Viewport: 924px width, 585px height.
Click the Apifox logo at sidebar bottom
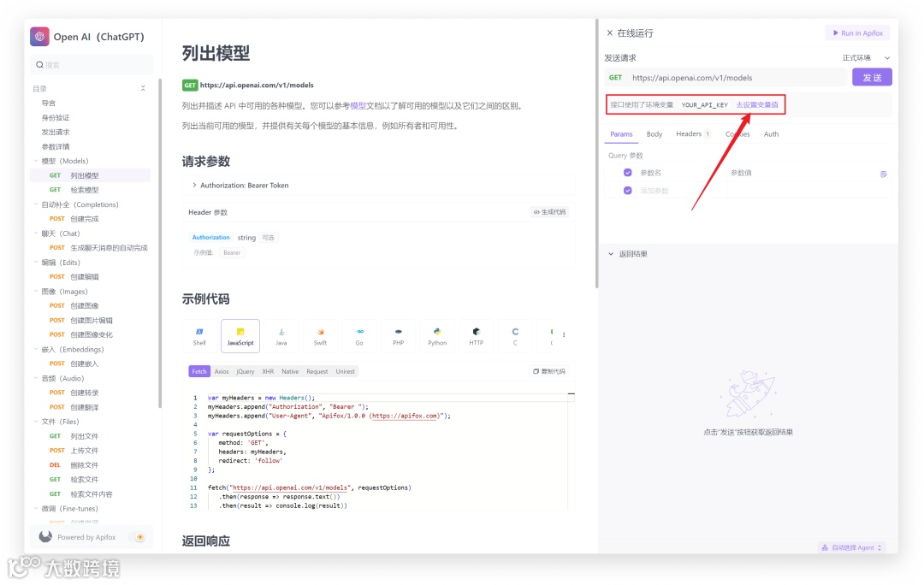[45, 537]
